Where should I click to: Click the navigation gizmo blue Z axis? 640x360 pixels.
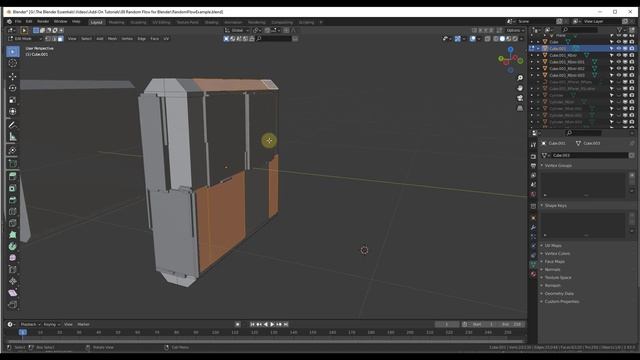[511, 49]
